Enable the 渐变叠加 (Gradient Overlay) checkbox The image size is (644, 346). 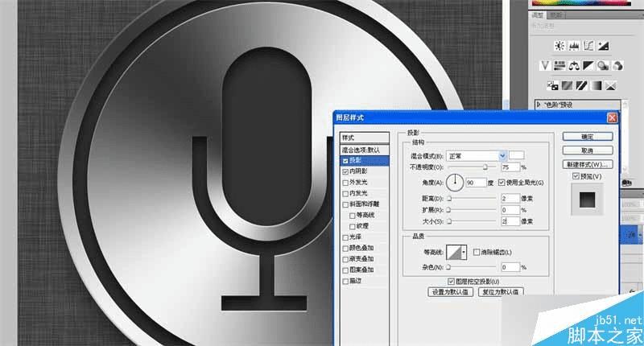(345, 259)
